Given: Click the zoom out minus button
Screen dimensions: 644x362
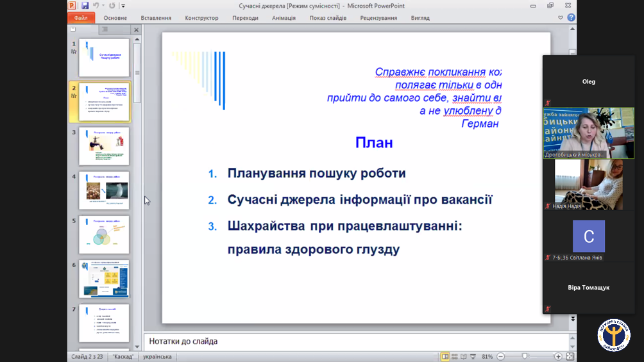Looking at the screenshot, I should tap(501, 357).
